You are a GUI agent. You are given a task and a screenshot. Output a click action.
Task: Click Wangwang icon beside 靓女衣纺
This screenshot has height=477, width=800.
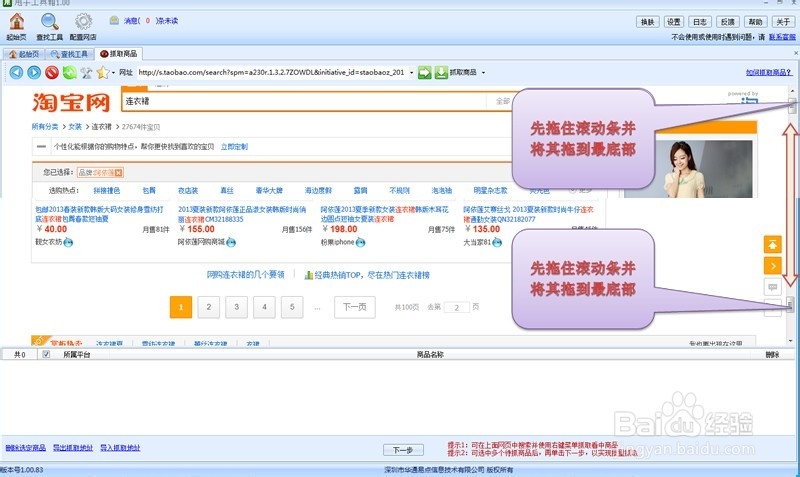(68, 242)
